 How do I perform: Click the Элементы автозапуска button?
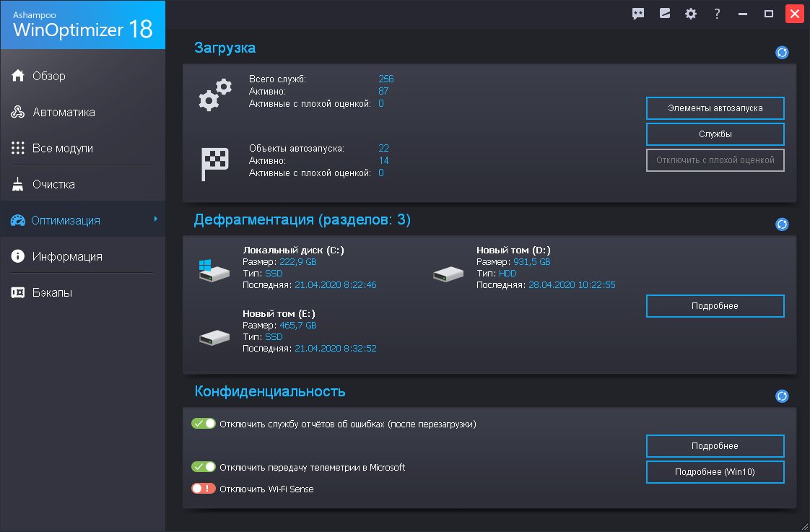[715, 108]
